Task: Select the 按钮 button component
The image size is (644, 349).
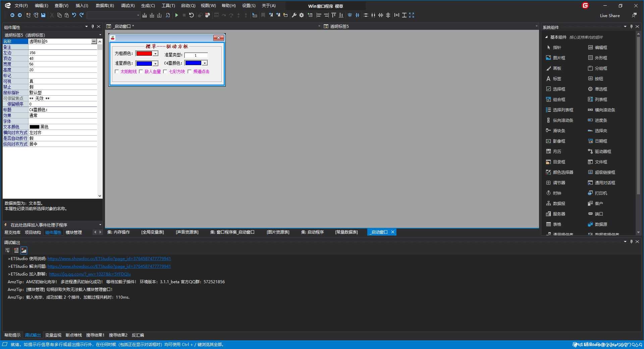Action: pos(596,79)
